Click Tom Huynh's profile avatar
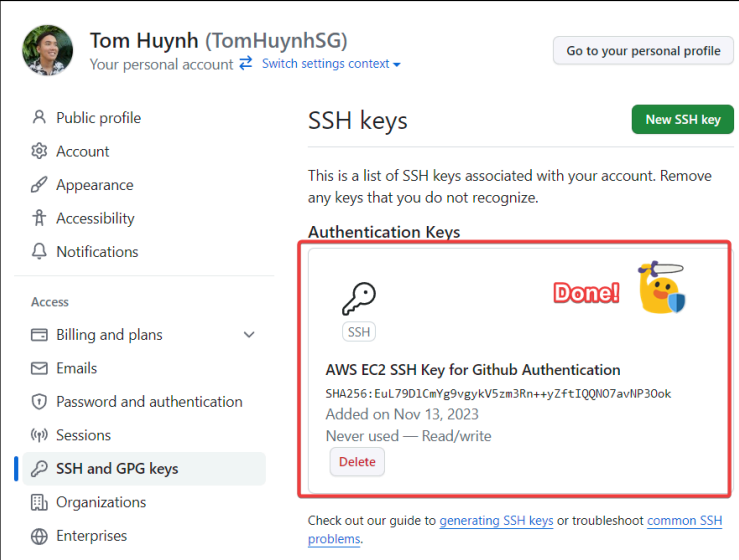Viewport: 739px width, 560px height. [x=48, y=50]
